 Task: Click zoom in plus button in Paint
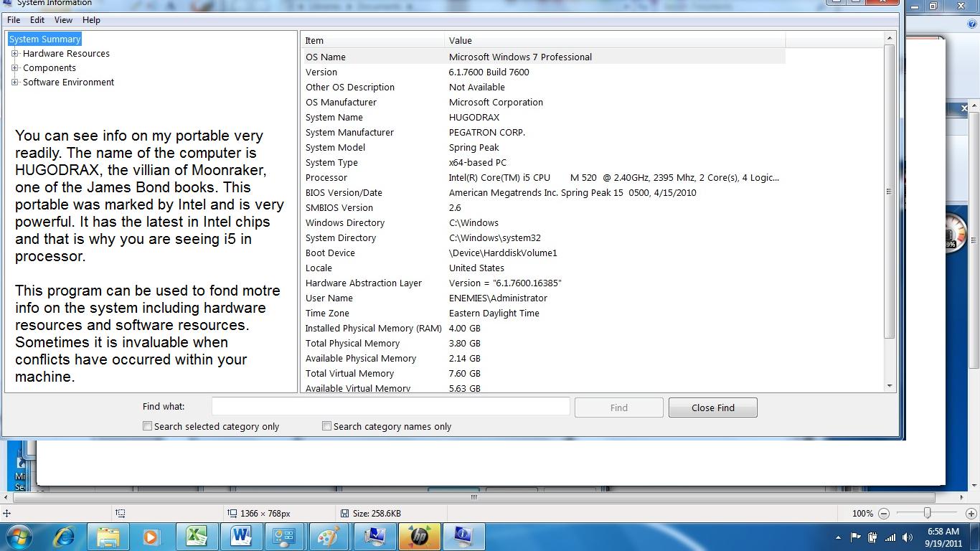[x=971, y=513]
